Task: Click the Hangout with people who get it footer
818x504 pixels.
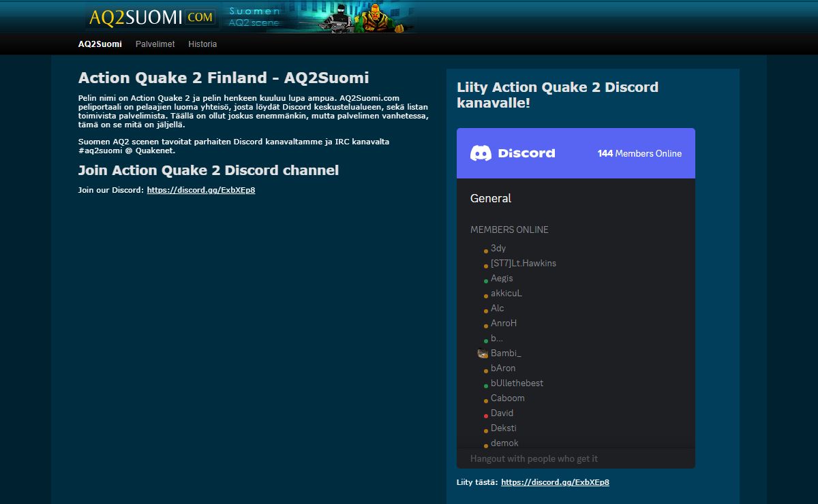Action: (534, 458)
